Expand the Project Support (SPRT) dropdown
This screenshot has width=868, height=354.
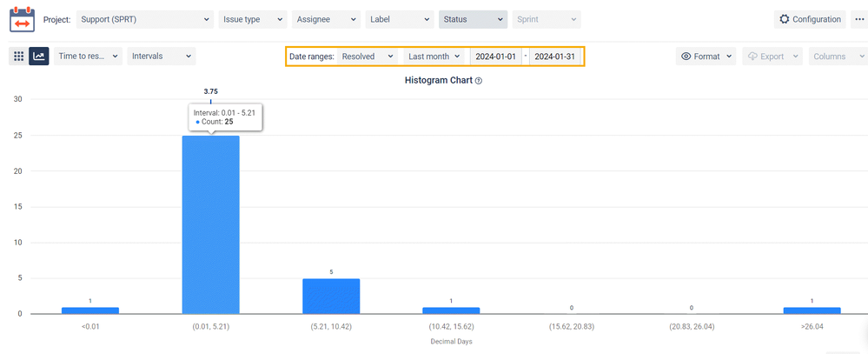pyautogui.click(x=145, y=19)
